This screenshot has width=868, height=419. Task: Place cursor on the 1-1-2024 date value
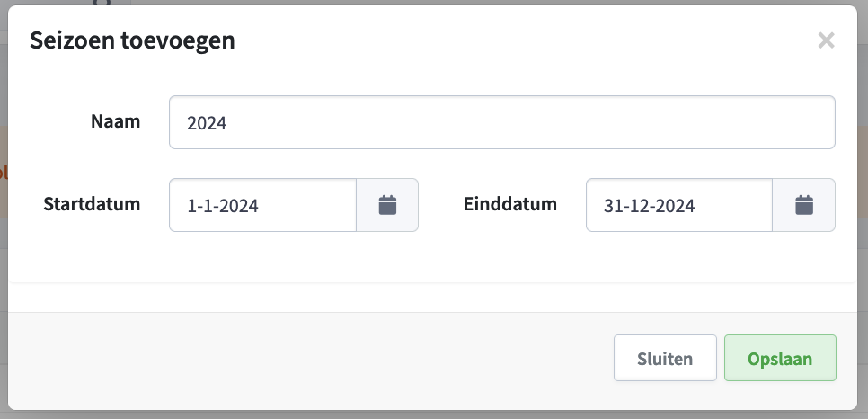223,206
